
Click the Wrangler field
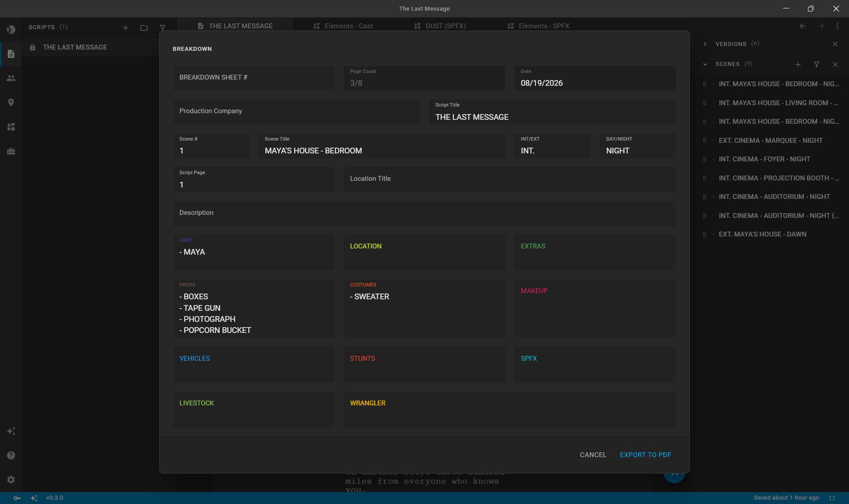pos(509,409)
